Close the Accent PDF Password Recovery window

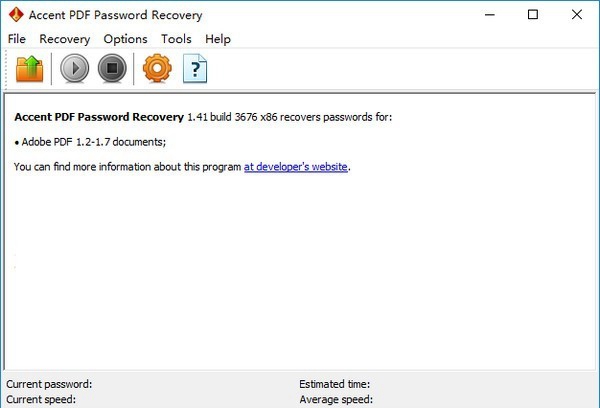click(577, 15)
